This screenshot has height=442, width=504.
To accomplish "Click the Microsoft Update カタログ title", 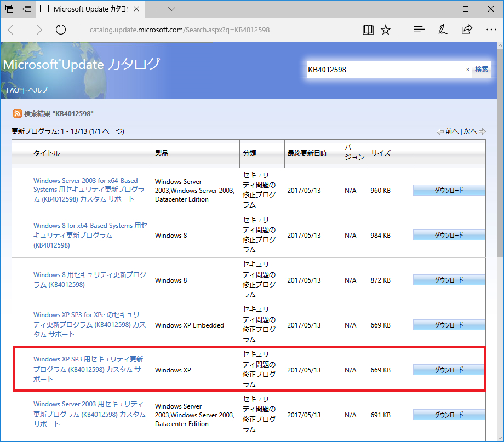I will [x=81, y=64].
